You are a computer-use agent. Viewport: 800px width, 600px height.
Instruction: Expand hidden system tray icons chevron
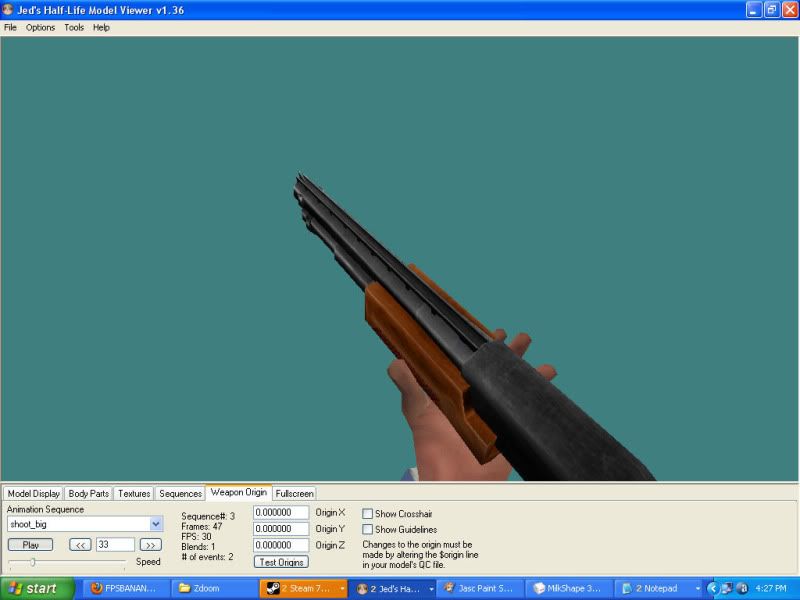[x=712, y=589]
